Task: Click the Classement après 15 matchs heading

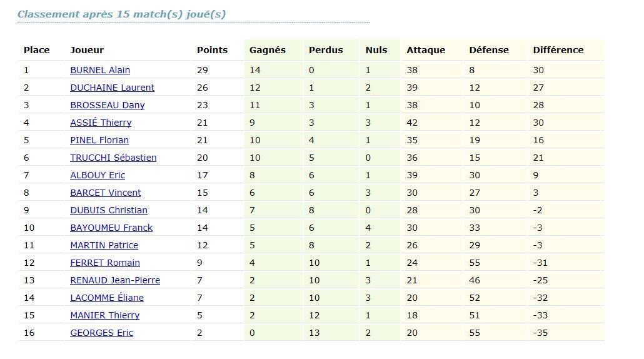Action: point(121,14)
